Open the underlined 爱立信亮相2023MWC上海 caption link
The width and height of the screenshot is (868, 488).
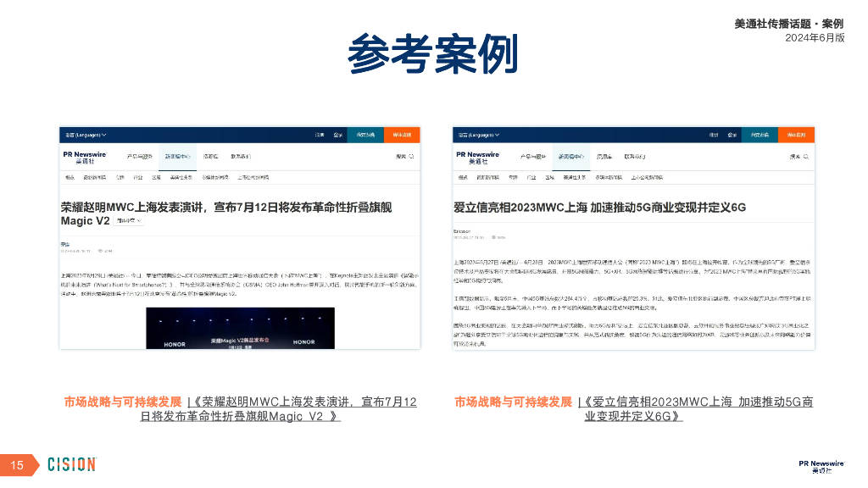pyautogui.click(x=695, y=409)
